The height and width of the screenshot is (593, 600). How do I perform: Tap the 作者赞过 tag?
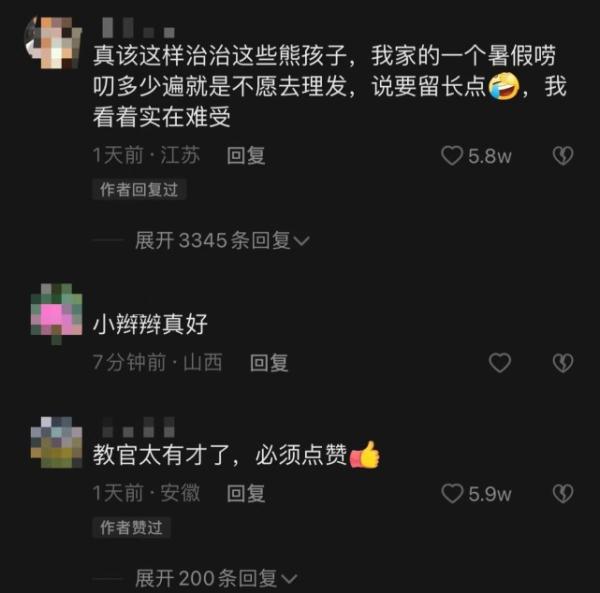(x=131, y=527)
